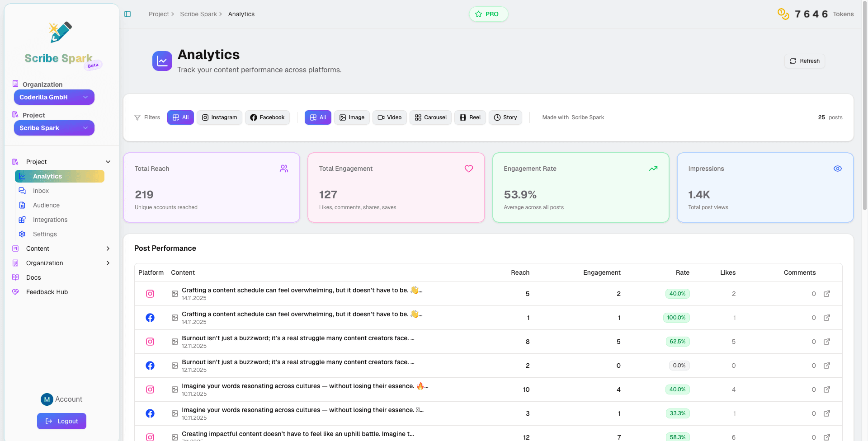Viewport: 868px width, 441px height.
Task: Expand the Content sidebar menu
Action: [108, 249]
